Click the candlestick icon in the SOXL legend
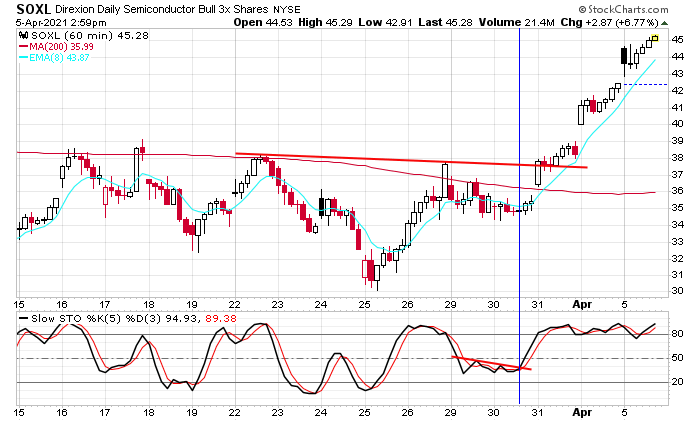The height and width of the screenshot is (421, 700). [24, 36]
